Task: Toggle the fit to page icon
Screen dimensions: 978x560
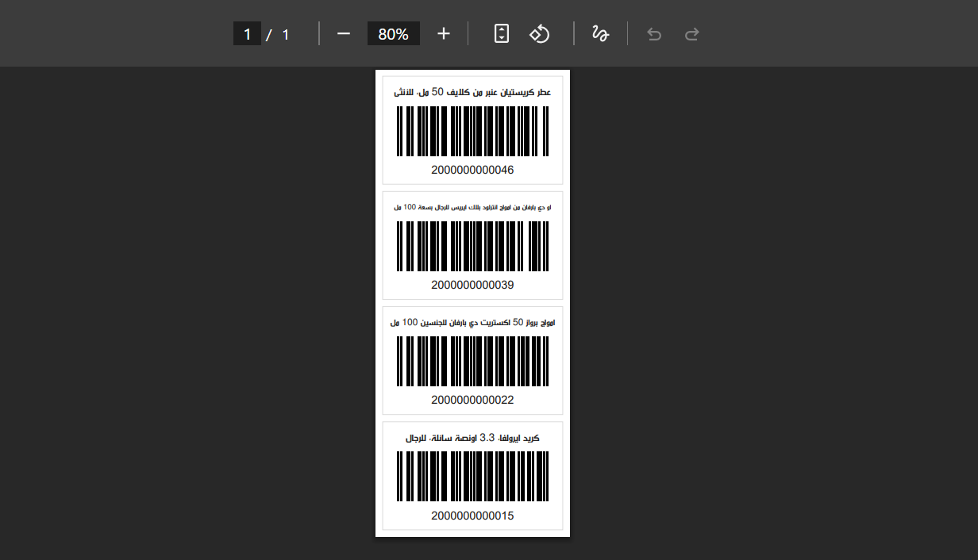Action: click(x=501, y=34)
